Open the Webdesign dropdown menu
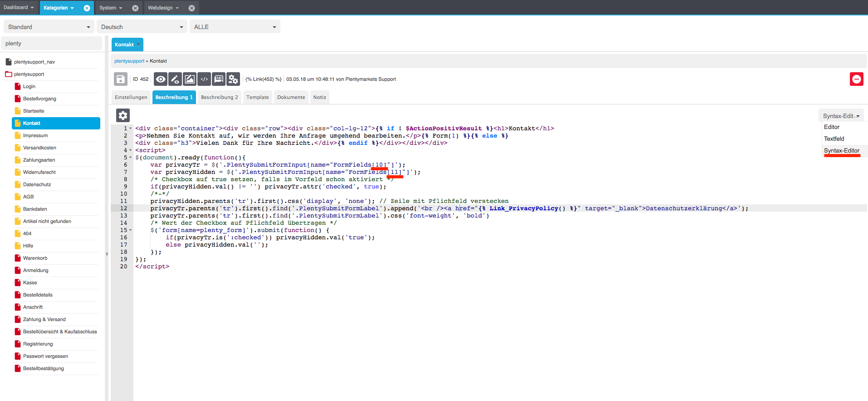The image size is (868, 401). pos(163,8)
